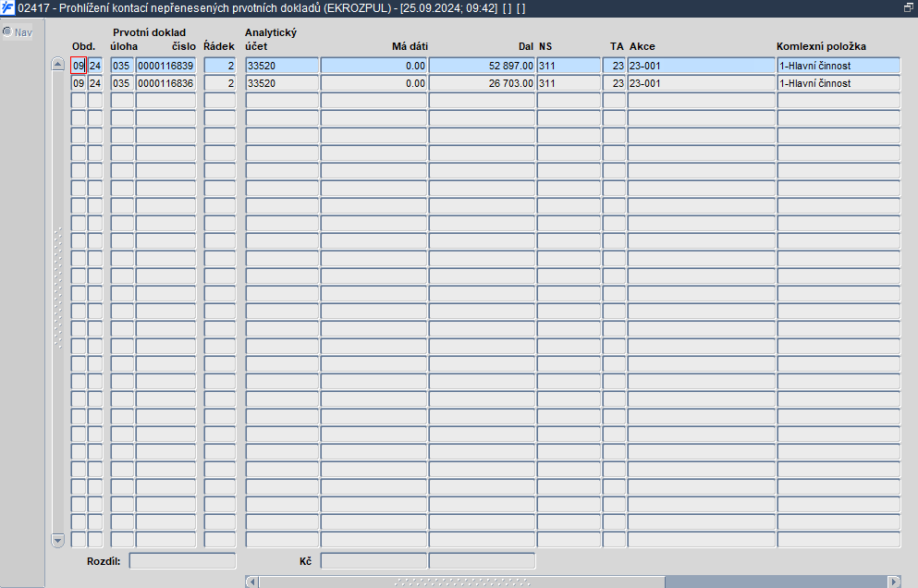
Task: Click right arrow of horizontal scrollbar
Action: click(x=894, y=582)
